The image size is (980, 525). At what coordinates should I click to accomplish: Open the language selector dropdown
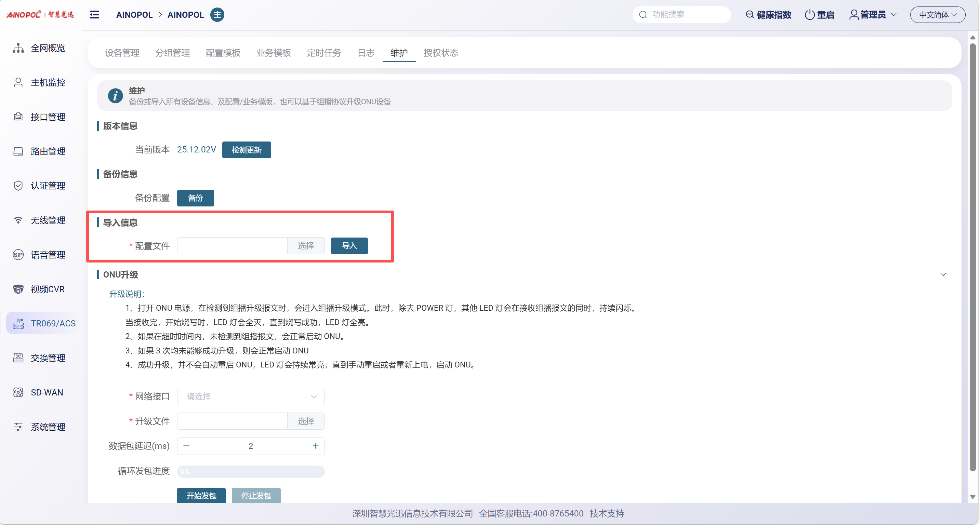(937, 15)
